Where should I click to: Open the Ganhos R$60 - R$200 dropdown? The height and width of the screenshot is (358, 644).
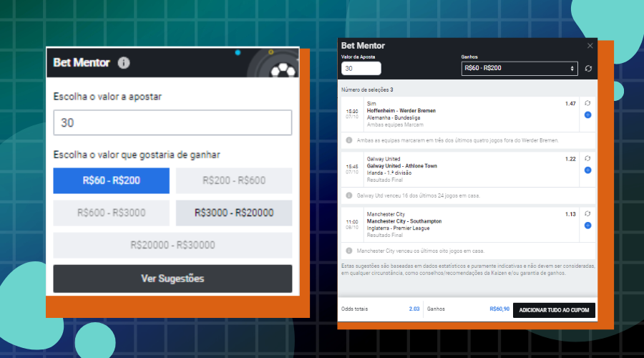519,68
